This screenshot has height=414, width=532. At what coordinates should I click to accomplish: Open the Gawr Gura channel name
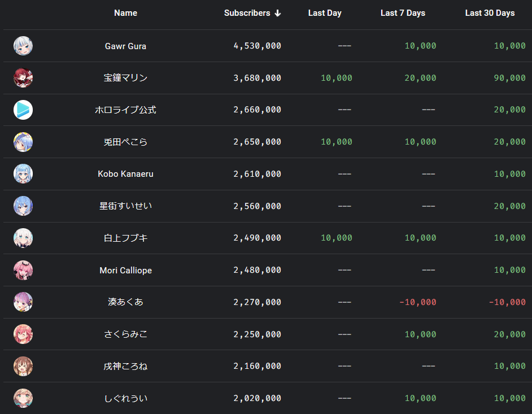coord(125,46)
